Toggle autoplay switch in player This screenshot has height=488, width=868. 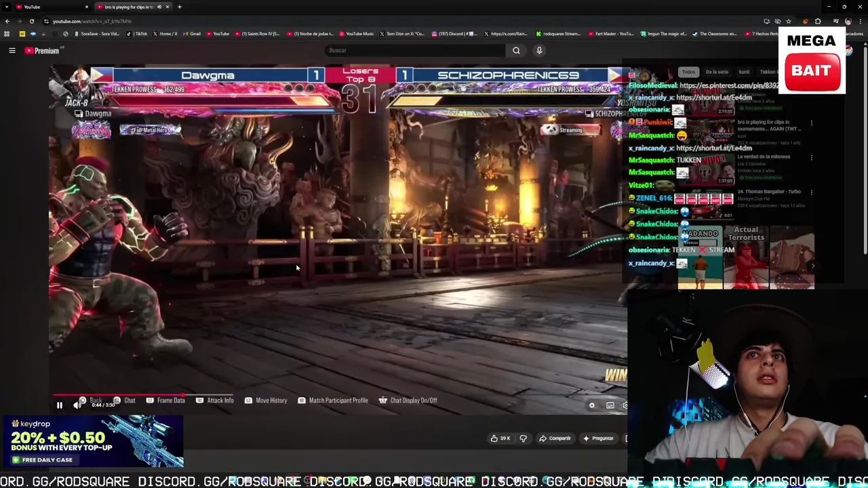tap(592, 405)
